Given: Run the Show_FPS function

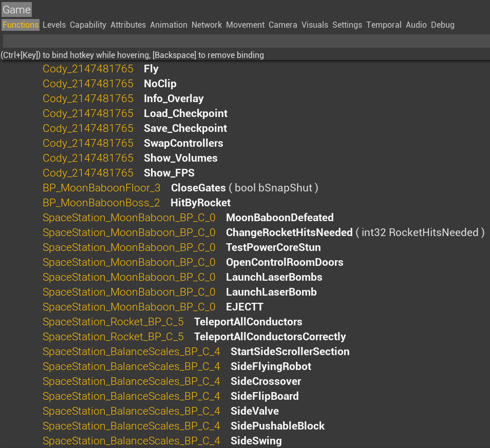Looking at the screenshot, I should (169, 173).
